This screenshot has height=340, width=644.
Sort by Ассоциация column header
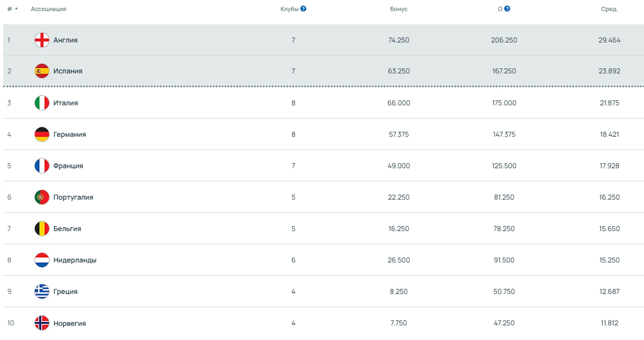click(x=49, y=9)
